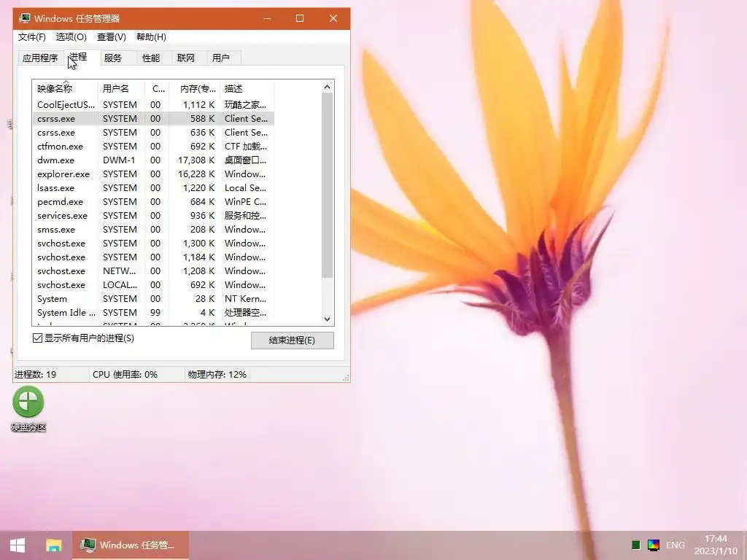Open the 帮助(H) menu
This screenshot has width=747, height=560.
point(151,37)
